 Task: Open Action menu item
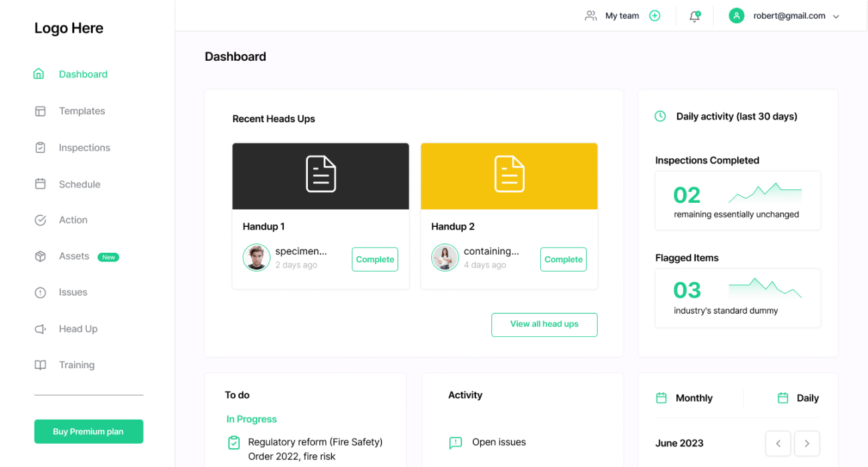click(x=73, y=219)
